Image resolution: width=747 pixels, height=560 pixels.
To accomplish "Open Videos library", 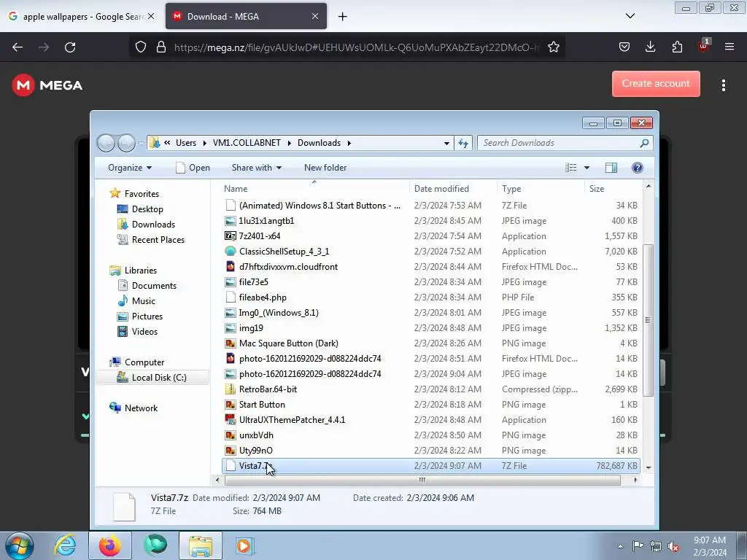I will tap(144, 332).
